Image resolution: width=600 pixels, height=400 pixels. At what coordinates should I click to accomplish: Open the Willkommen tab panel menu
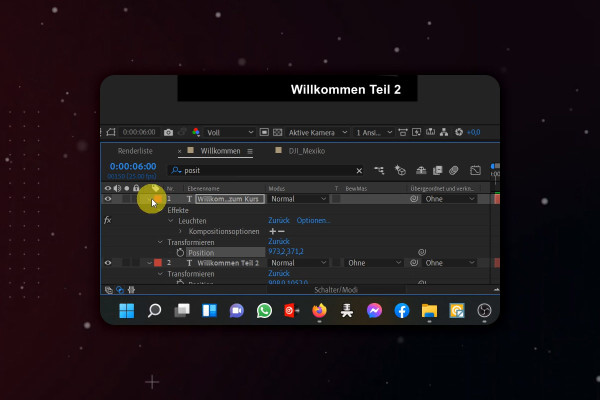pyautogui.click(x=250, y=151)
